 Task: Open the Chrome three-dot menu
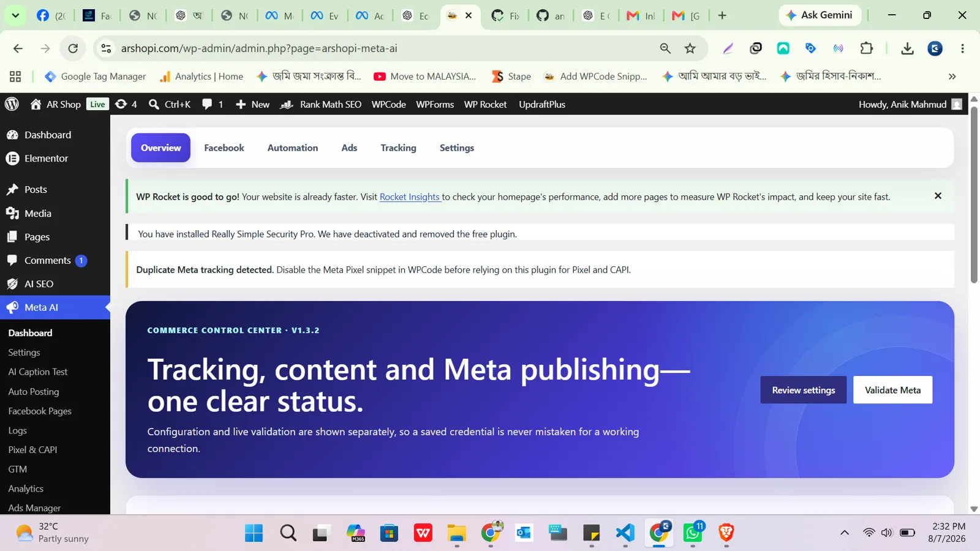click(962, 48)
